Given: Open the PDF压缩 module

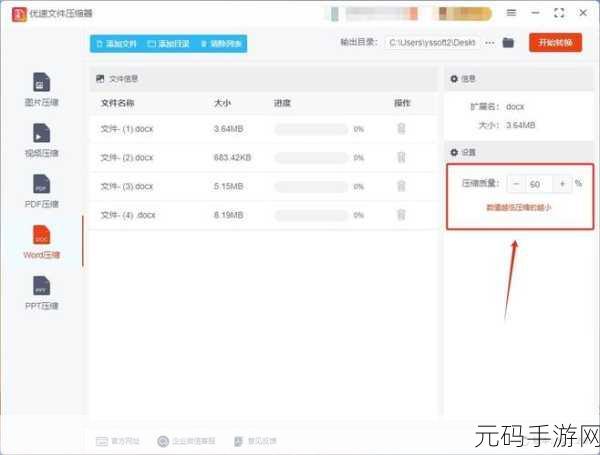Looking at the screenshot, I should pyautogui.click(x=41, y=191).
